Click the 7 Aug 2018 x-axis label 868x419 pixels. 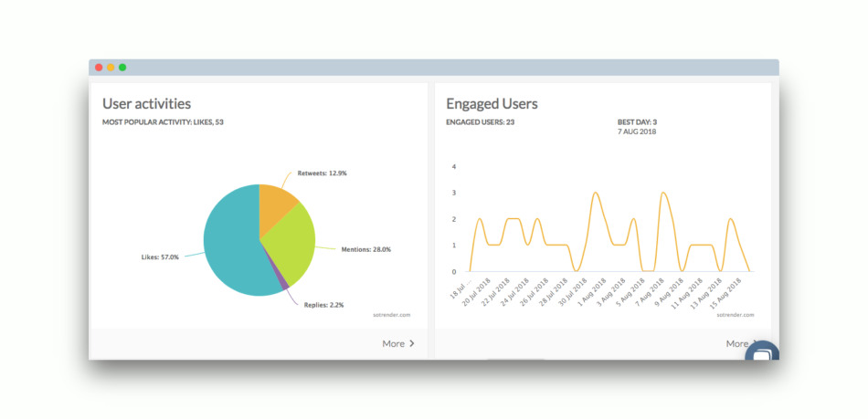point(652,295)
